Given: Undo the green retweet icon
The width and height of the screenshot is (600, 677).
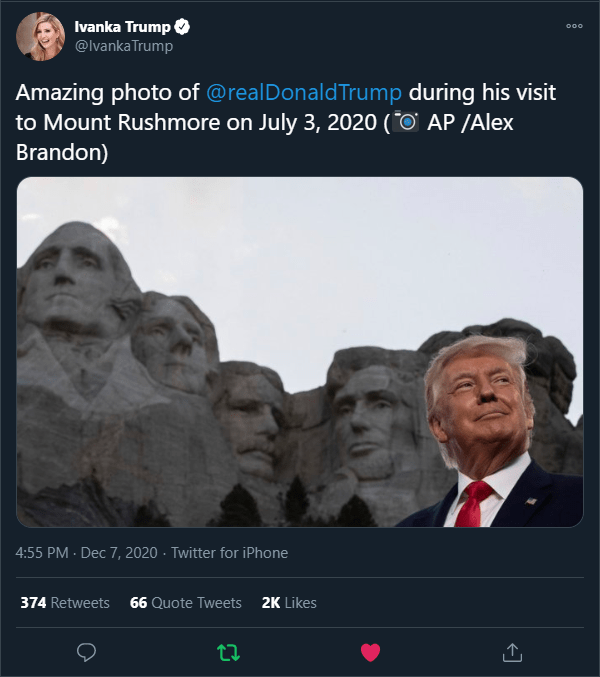Looking at the screenshot, I should coord(228,652).
